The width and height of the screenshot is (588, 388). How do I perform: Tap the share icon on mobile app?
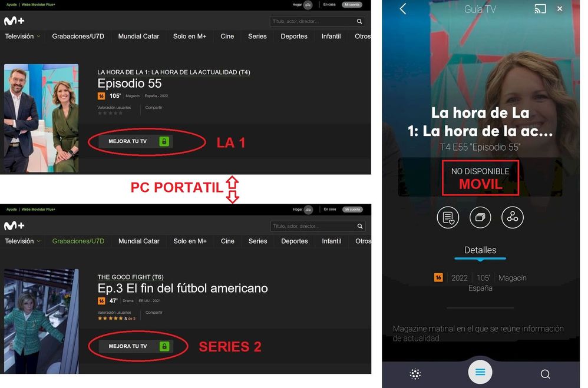512,217
